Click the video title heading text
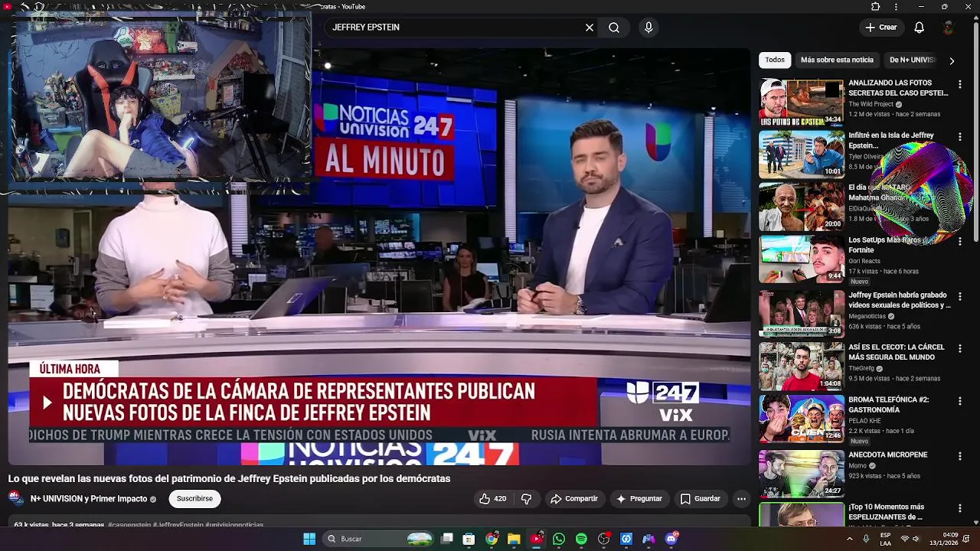Screen dimensions: 980x551 pos(229,478)
